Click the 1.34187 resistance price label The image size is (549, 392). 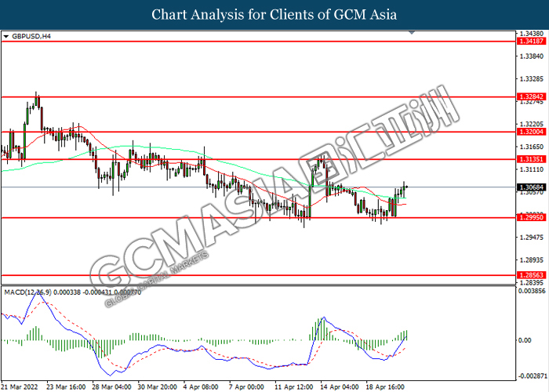[531, 42]
